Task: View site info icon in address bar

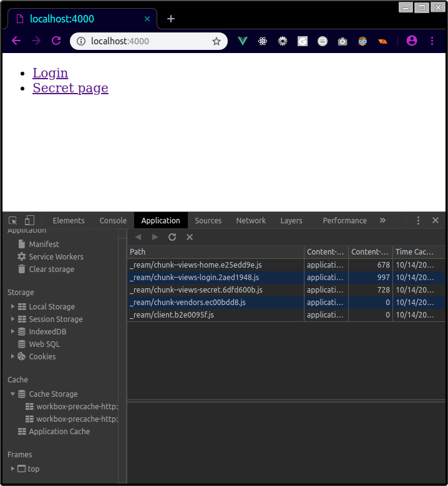Action: coord(81,41)
